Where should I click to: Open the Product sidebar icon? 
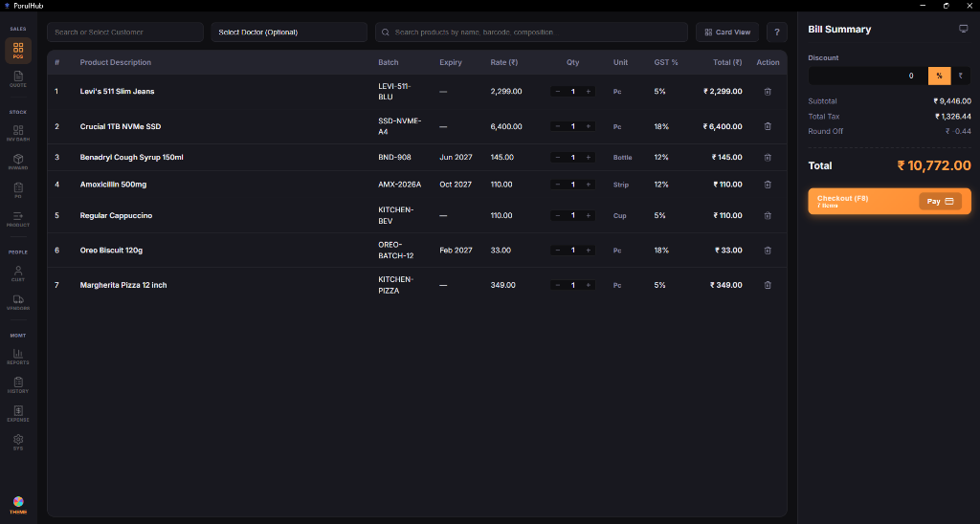(18, 219)
